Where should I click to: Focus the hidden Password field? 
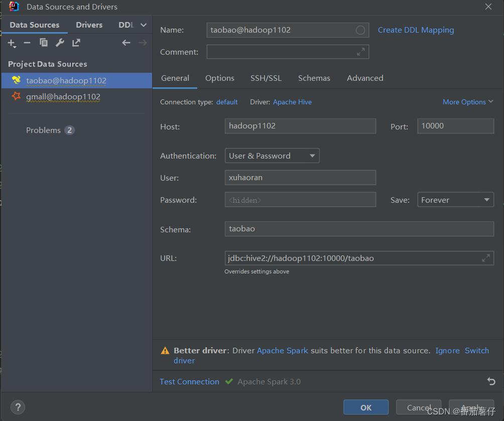pyautogui.click(x=300, y=200)
